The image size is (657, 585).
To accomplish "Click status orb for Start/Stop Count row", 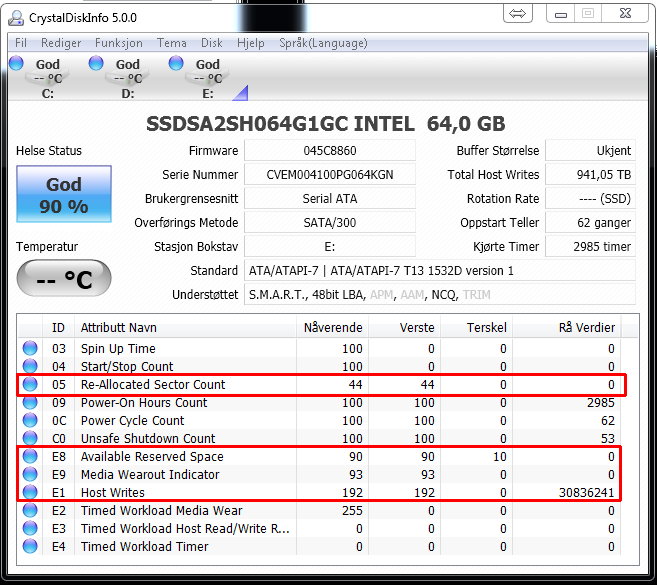I will (30, 366).
